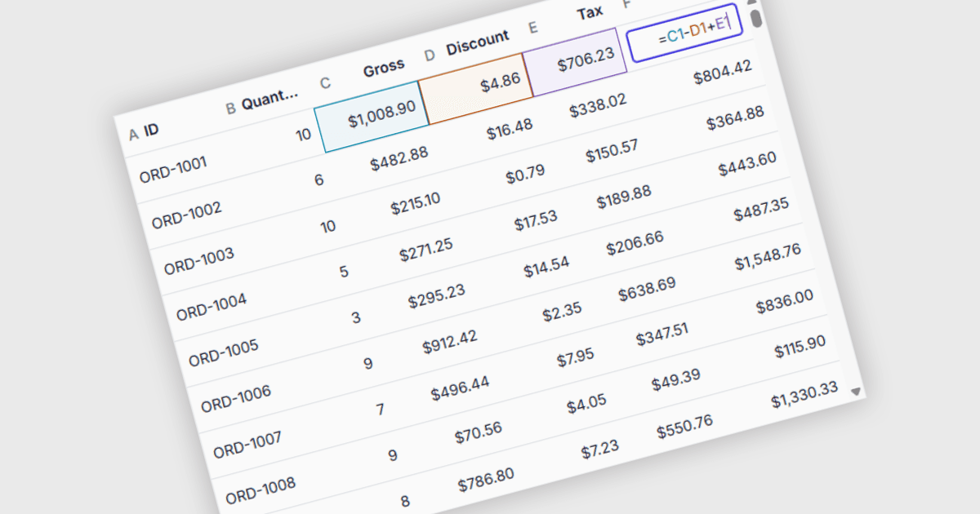Select cell ORD-1005
The height and width of the screenshot is (514, 980).
coord(224,352)
